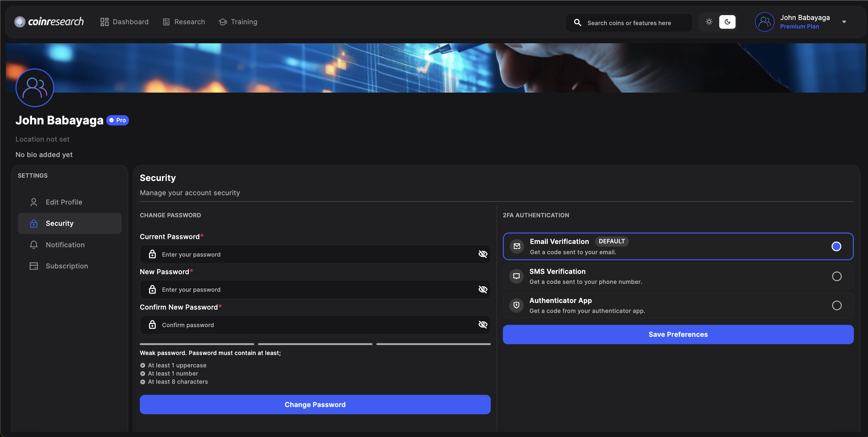Switch to dark mode moon icon
Image resolution: width=868 pixels, height=437 pixels.
click(727, 22)
